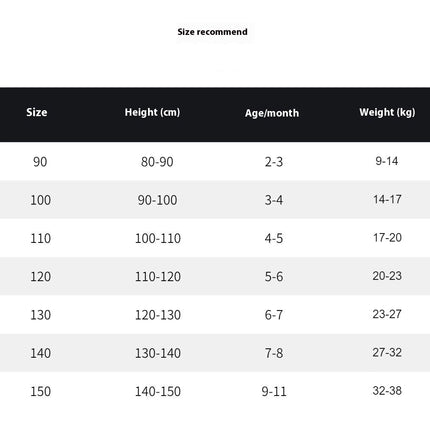Click the 9-14 weight cell
The image size is (430, 430).
[x=387, y=161]
